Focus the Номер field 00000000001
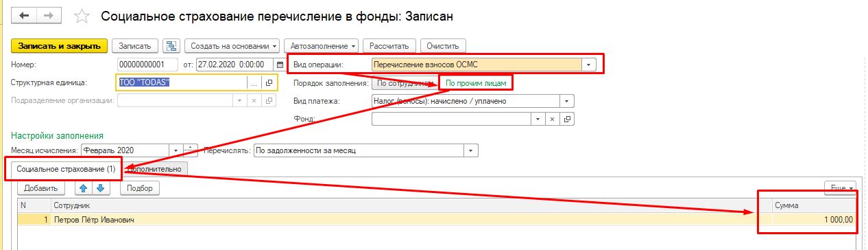This screenshot has height=250, width=868. point(147,65)
